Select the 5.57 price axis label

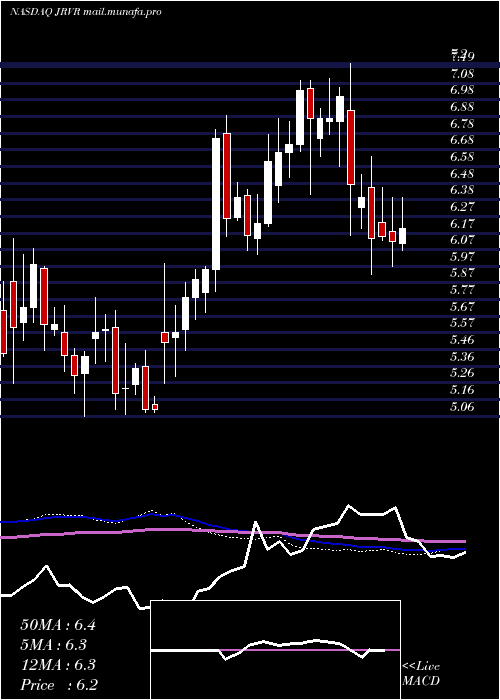click(x=462, y=323)
